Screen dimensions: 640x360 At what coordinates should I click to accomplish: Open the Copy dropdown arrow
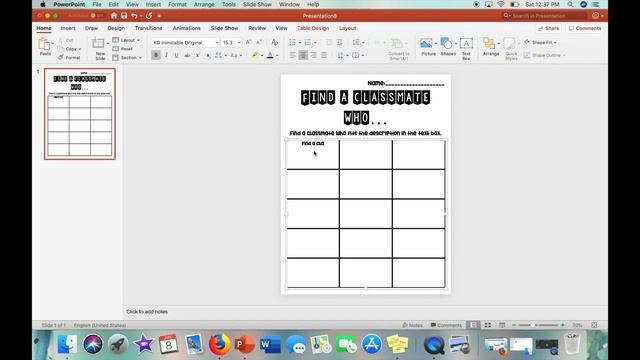click(80, 49)
